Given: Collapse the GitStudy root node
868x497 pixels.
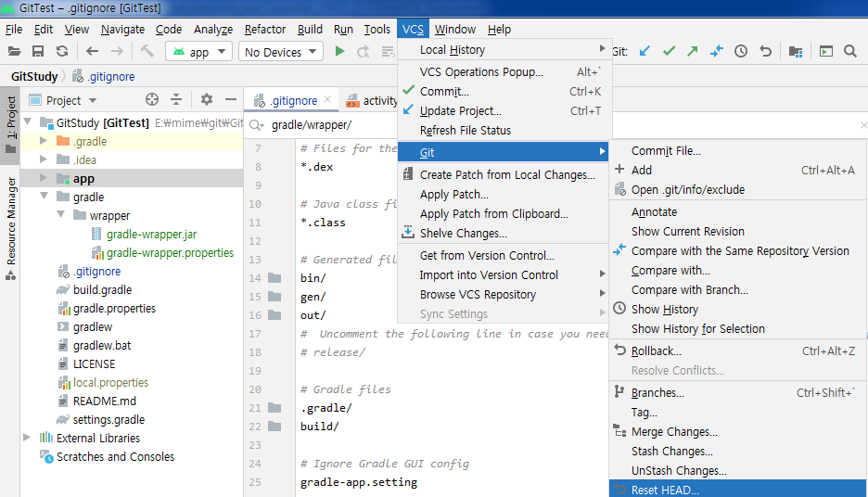Looking at the screenshot, I should click(x=27, y=121).
